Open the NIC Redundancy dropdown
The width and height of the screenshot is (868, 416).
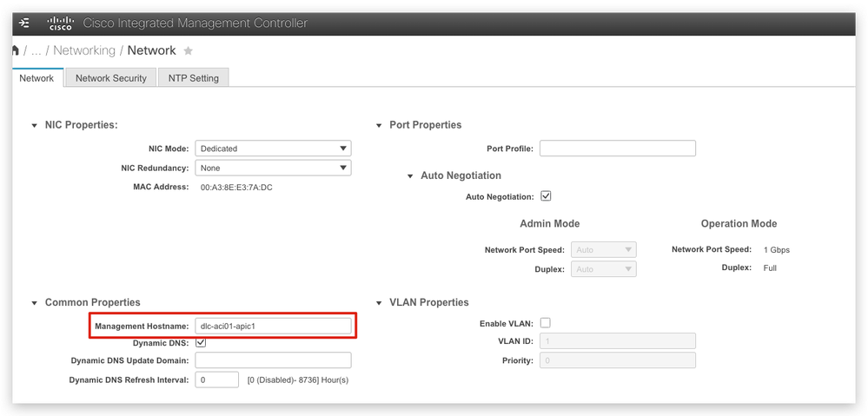[274, 168]
